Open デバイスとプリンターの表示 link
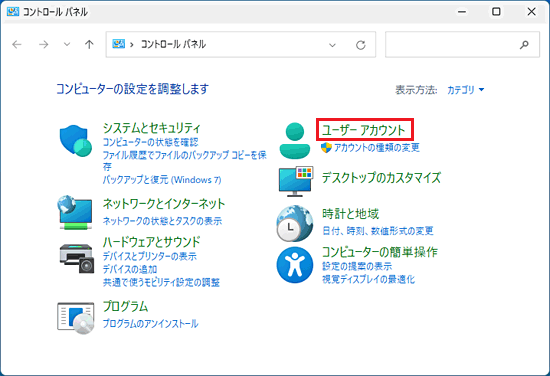Image resolution: width=550 pixels, height=376 pixels. (x=150, y=256)
